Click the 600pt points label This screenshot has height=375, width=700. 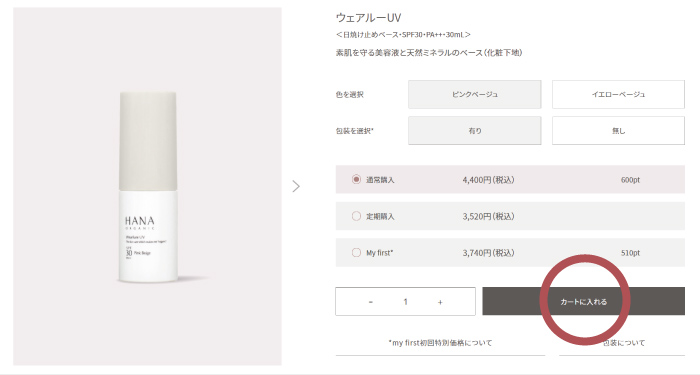tap(630, 180)
